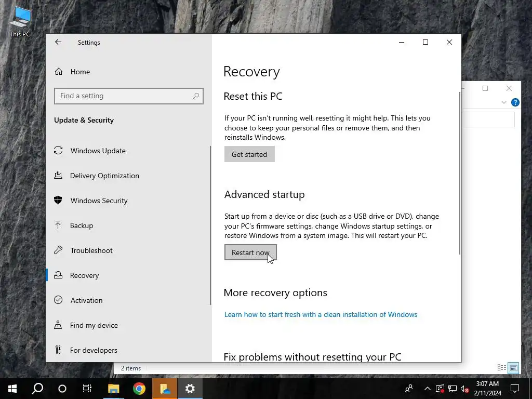Open network status tray icon

[453, 389]
